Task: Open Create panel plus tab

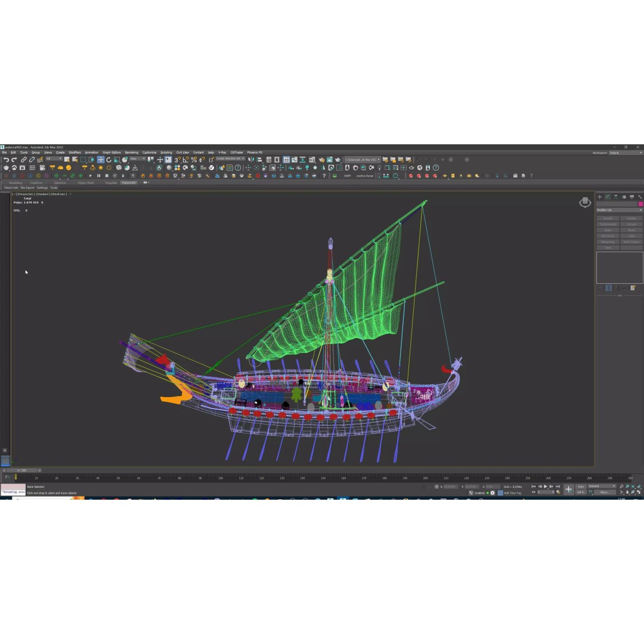Action: tap(600, 197)
